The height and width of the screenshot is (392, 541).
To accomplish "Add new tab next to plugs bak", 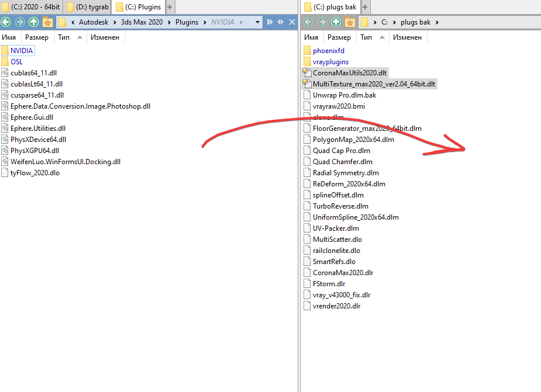I will pyautogui.click(x=365, y=7).
